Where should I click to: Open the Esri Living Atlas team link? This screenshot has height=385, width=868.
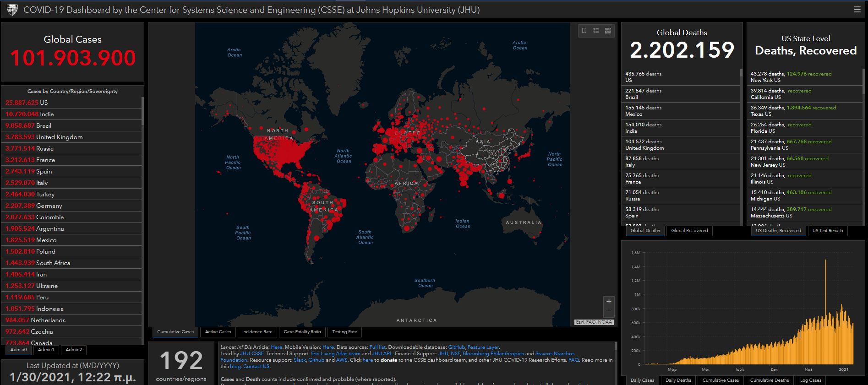[335, 354]
